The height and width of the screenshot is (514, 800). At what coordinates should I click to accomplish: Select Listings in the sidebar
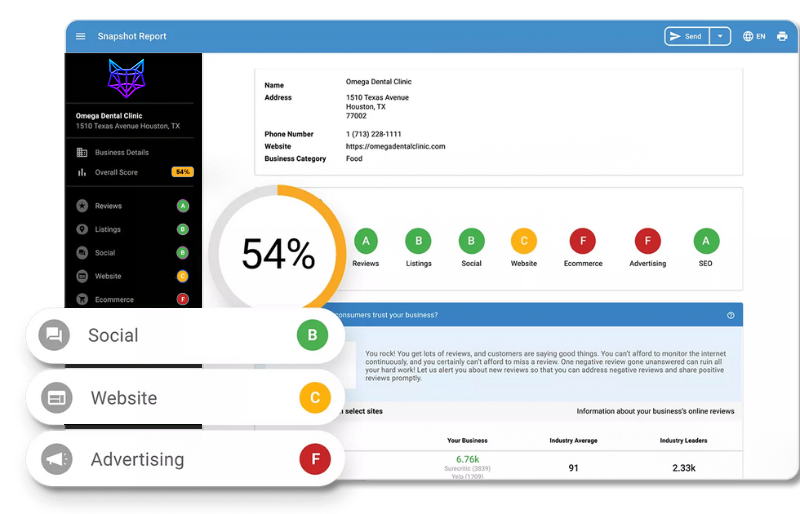click(108, 229)
